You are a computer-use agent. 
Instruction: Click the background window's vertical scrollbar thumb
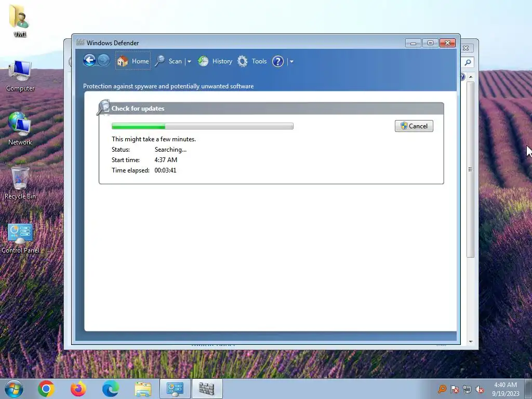[470, 169]
